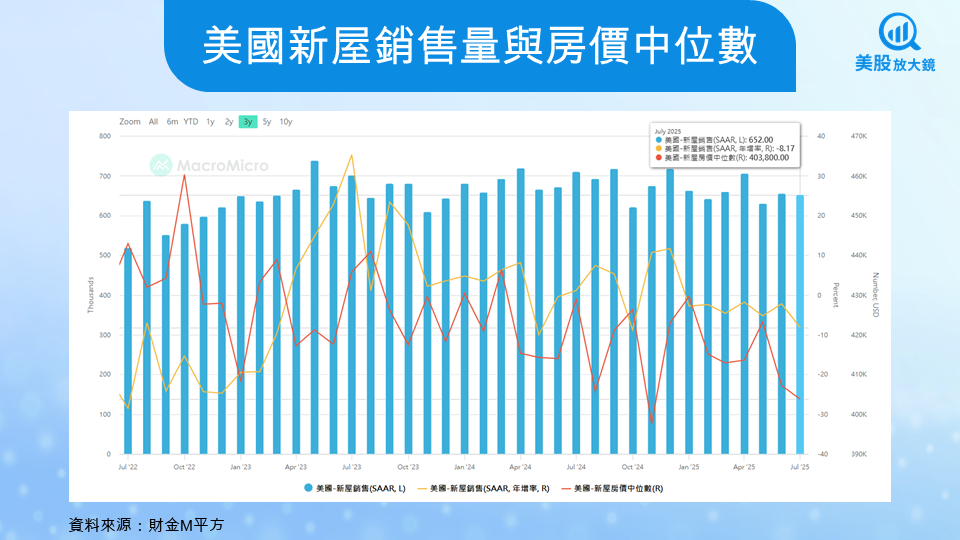Click the red line legend icon for 房價中位數

click(x=566, y=489)
